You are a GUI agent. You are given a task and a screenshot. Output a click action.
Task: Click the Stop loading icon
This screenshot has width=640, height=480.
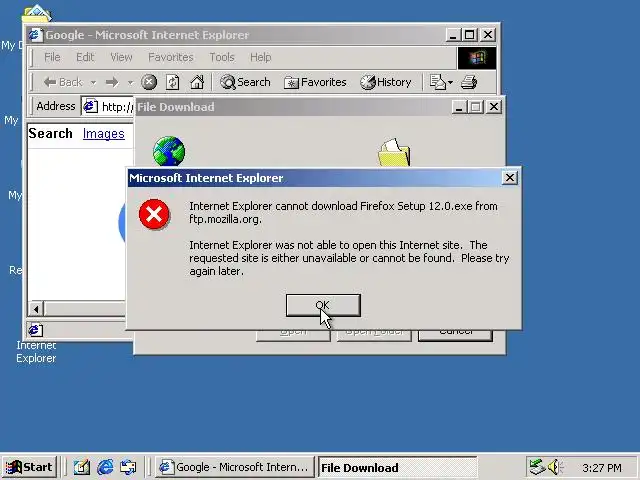tap(149, 82)
